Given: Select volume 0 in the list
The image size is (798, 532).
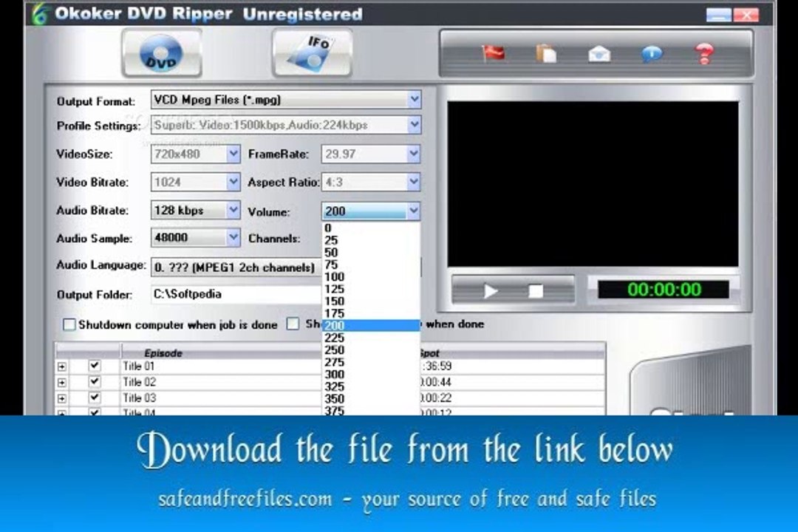Looking at the screenshot, I should pos(371,228).
